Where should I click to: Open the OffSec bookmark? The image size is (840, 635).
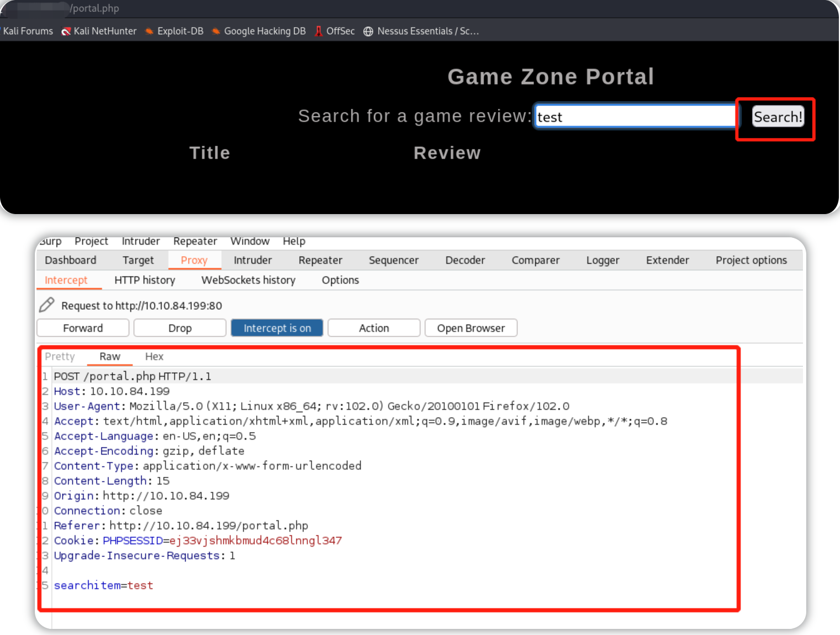[x=335, y=31]
